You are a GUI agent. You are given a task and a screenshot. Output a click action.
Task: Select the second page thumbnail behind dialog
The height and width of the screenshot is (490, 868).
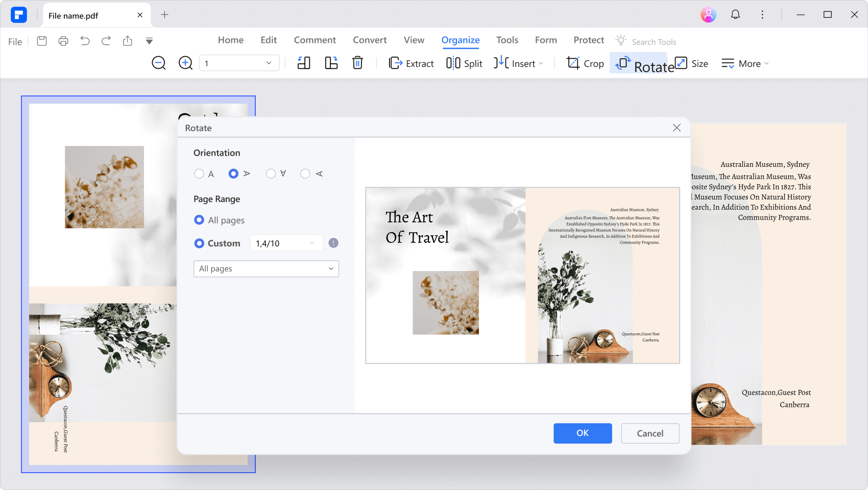pyautogui.click(x=768, y=284)
